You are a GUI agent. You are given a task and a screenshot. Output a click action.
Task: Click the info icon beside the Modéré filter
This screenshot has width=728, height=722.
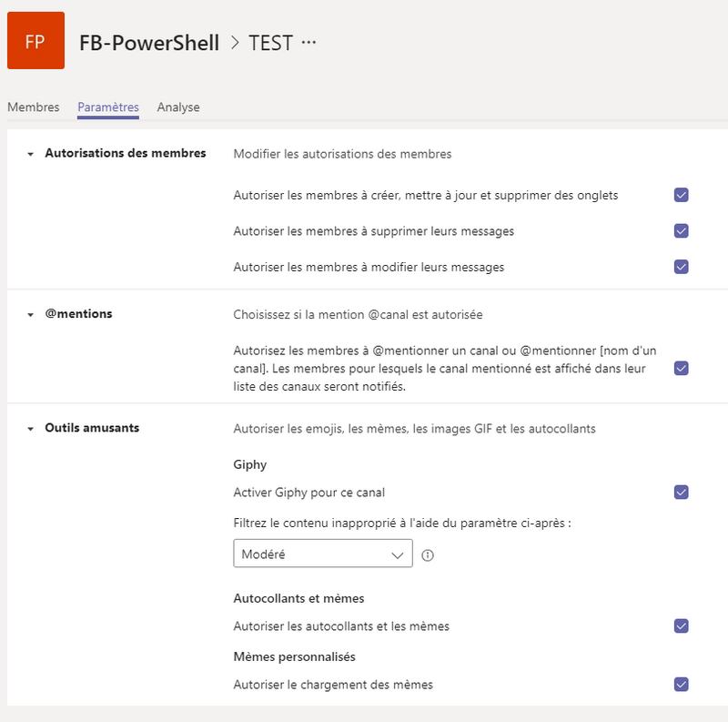[x=428, y=554]
